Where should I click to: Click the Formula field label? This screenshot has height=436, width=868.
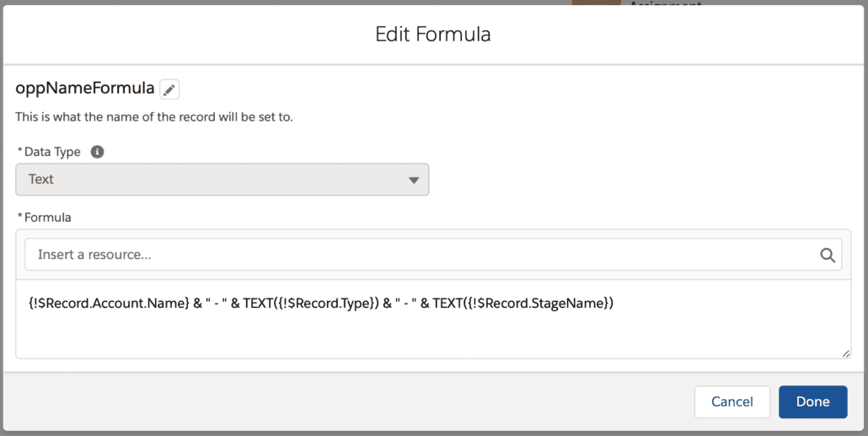[x=47, y=218]
